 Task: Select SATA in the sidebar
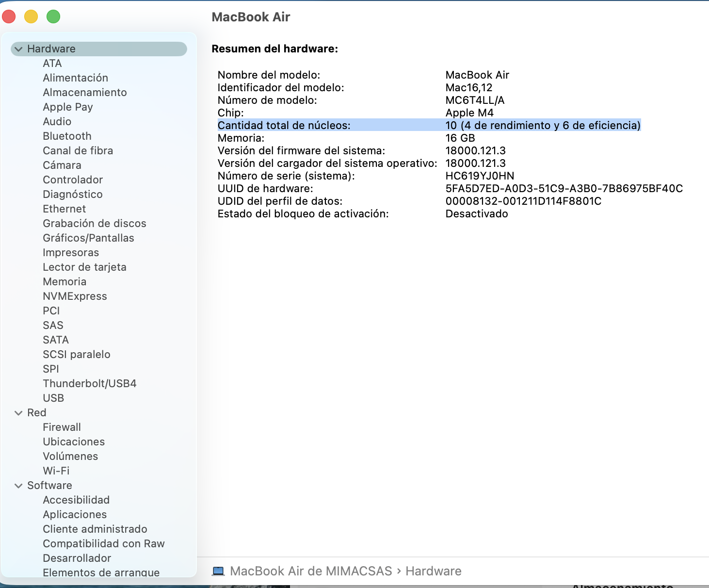point(56,340)
